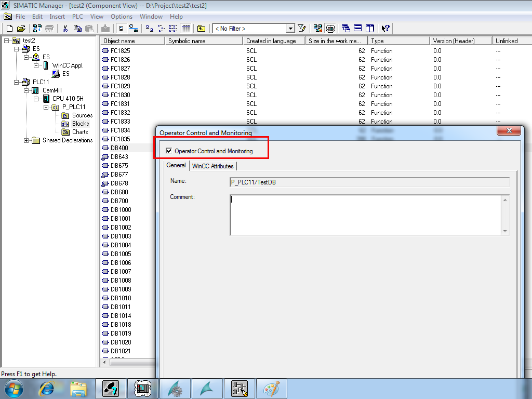The width and height of the screenshot is (532, 399).
Task: Sort by Symbolic name column header
Action: pyautogui.click(x=204, y=41)
